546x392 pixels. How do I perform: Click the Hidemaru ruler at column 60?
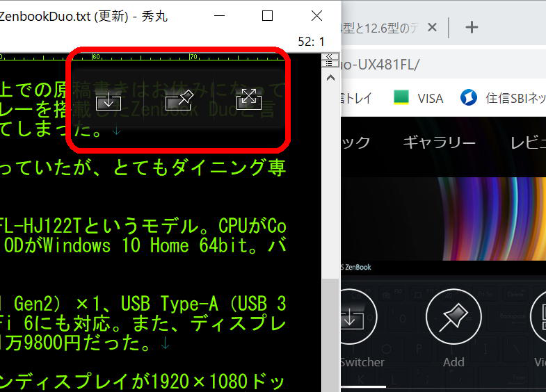pyautogui.click(x=96, y=57)
